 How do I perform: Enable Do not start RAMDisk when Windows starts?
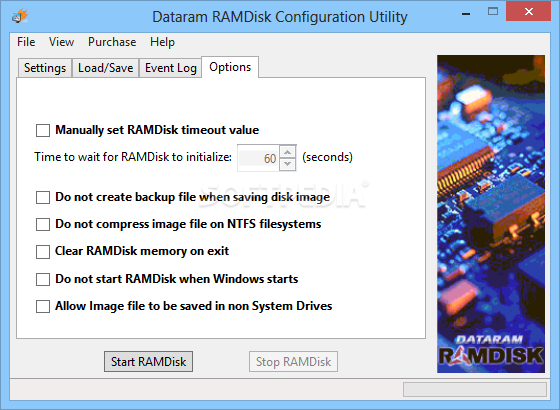[x=43, y=279]
